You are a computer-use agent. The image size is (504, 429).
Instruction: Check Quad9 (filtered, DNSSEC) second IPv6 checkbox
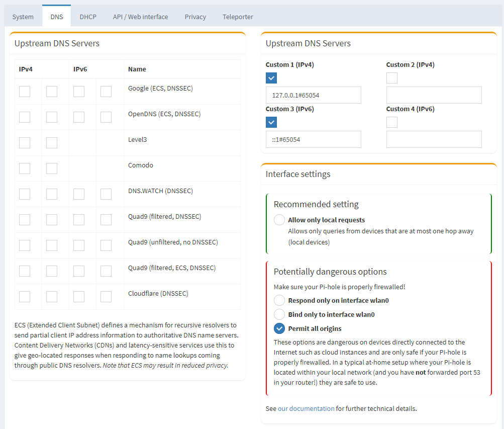tap(106, 220)
